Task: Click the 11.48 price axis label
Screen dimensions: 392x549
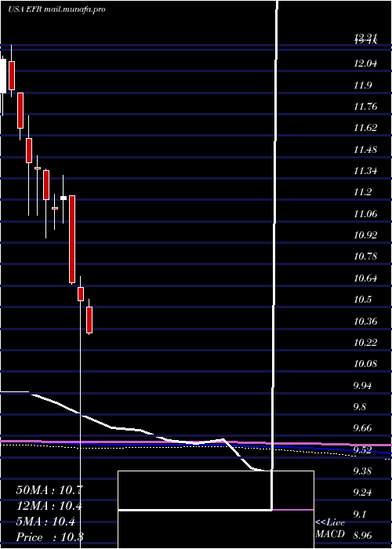Action: click(x=366, y=150)
